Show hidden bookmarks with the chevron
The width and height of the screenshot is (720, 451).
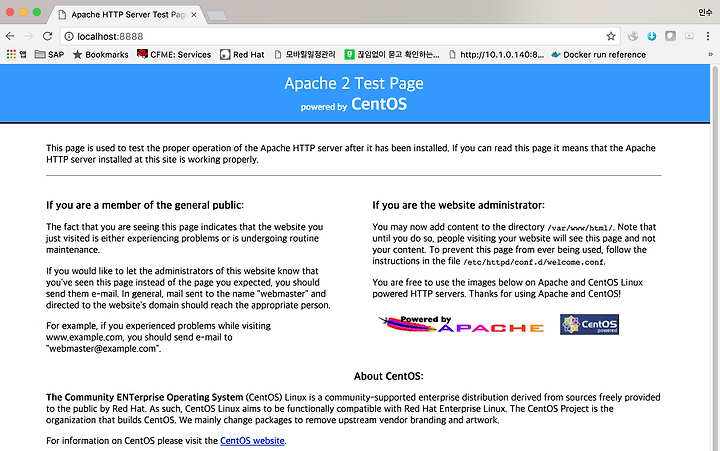point(710,54)
